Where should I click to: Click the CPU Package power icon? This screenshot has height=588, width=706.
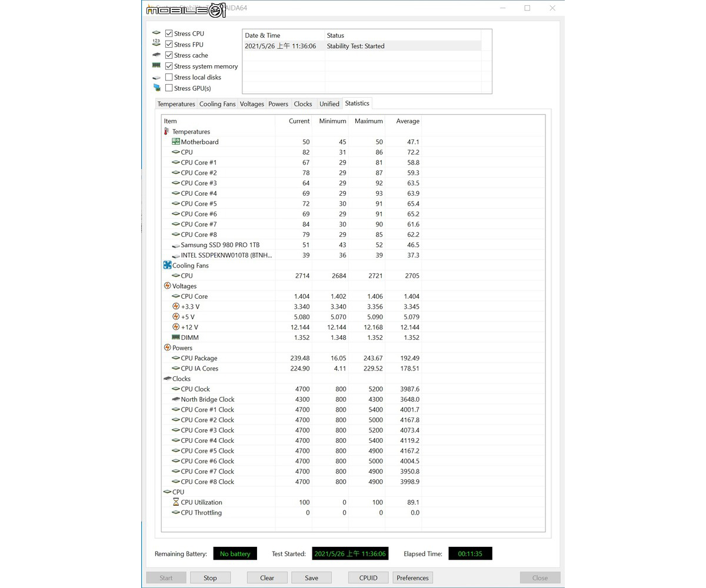175,358
